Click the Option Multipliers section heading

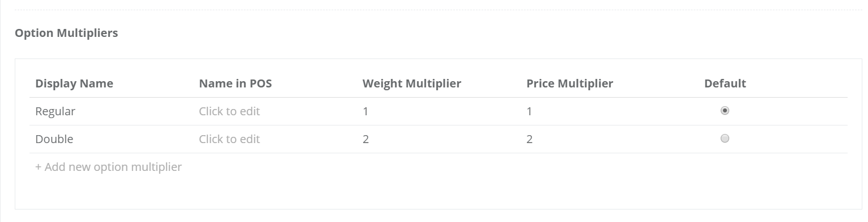tap(66, 33)
